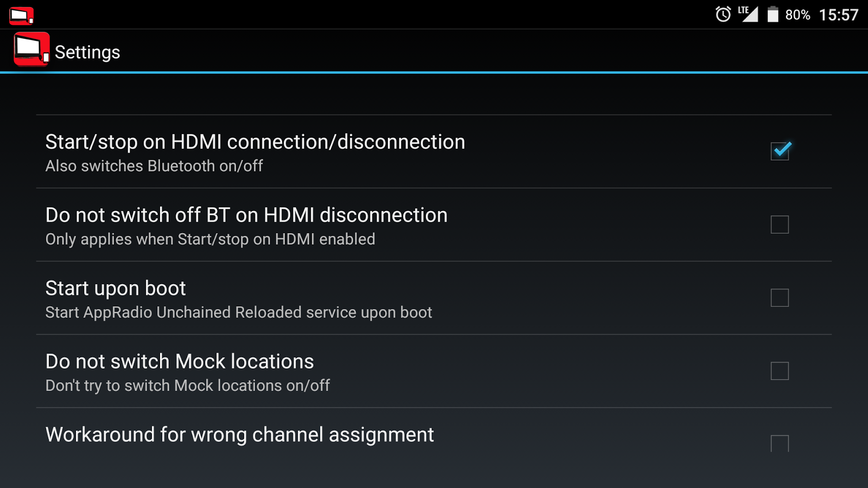Uncheck Start/stop on HDMI connection checkbox
Image resolution: width=868 pixels, height=488 pixels.
(x=780, y=151)
